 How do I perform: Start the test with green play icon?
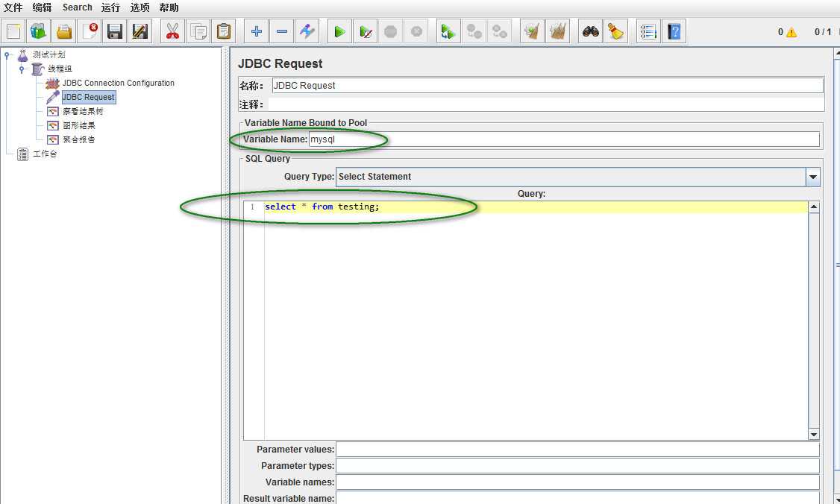click(339, 31)
